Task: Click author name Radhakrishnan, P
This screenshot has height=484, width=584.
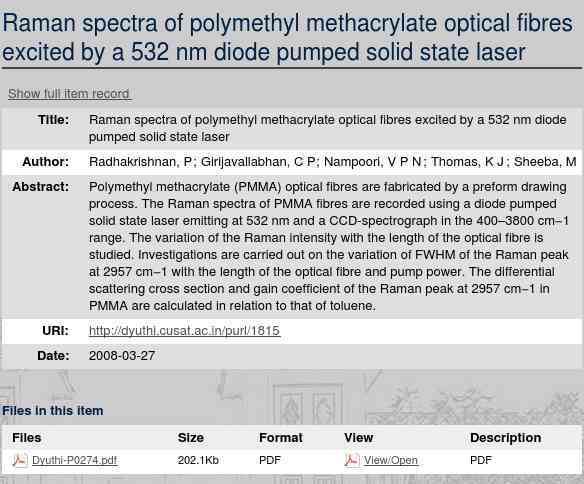Action: pos(140,162)
